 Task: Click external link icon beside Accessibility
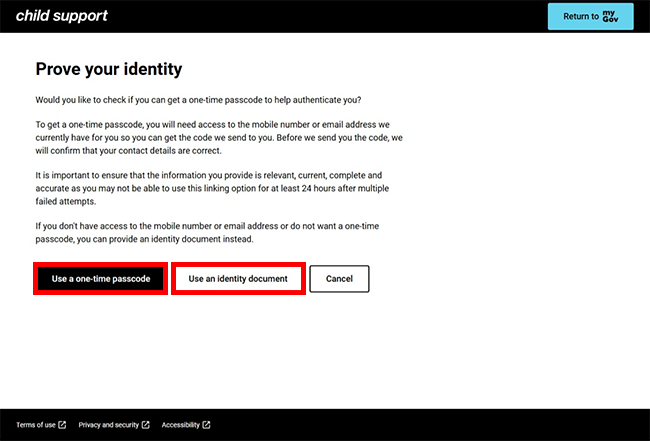206,425
